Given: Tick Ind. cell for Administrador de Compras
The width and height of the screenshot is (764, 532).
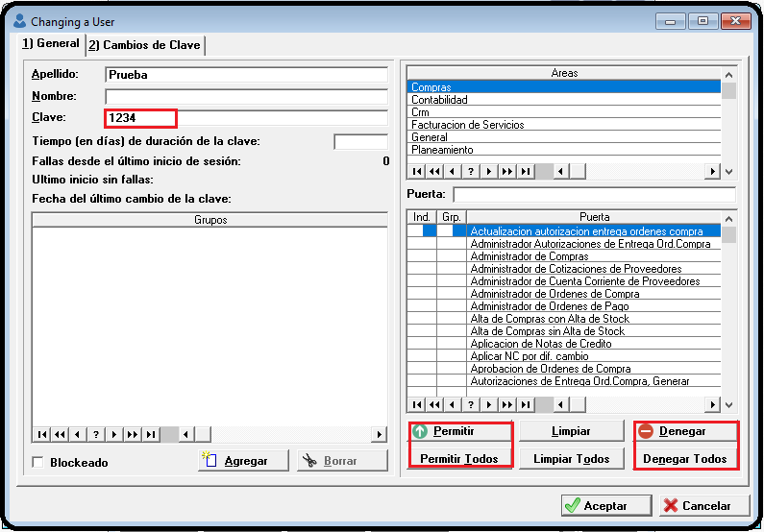Looking at the screenshot, I should [421, 256].
